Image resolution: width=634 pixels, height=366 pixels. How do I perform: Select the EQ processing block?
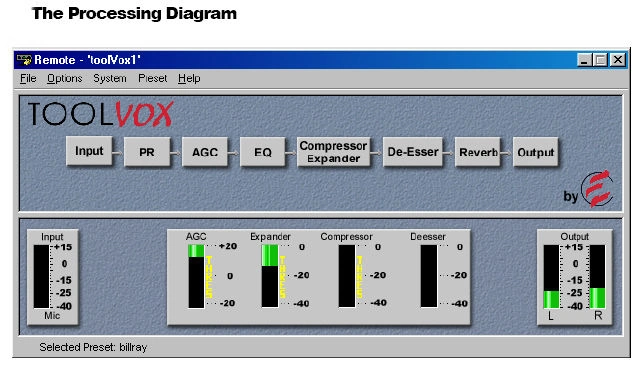[262, 152]
